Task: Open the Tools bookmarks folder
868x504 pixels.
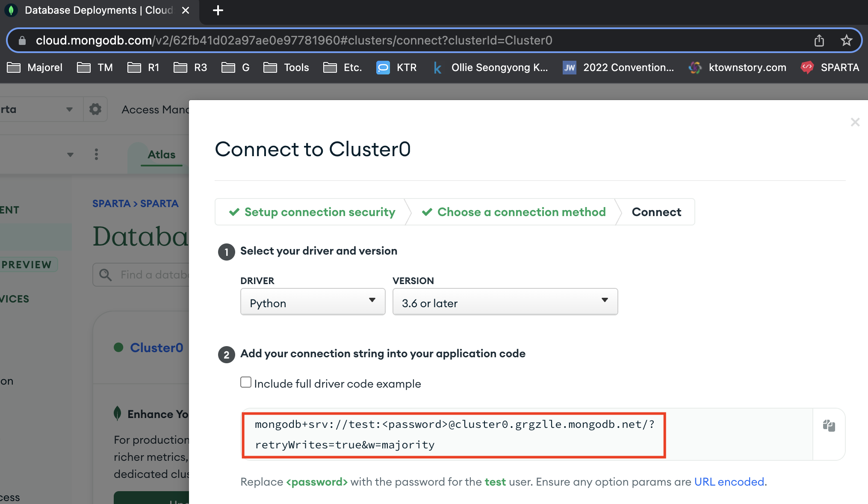Action: pyautogui.click(x=286, y=68)
